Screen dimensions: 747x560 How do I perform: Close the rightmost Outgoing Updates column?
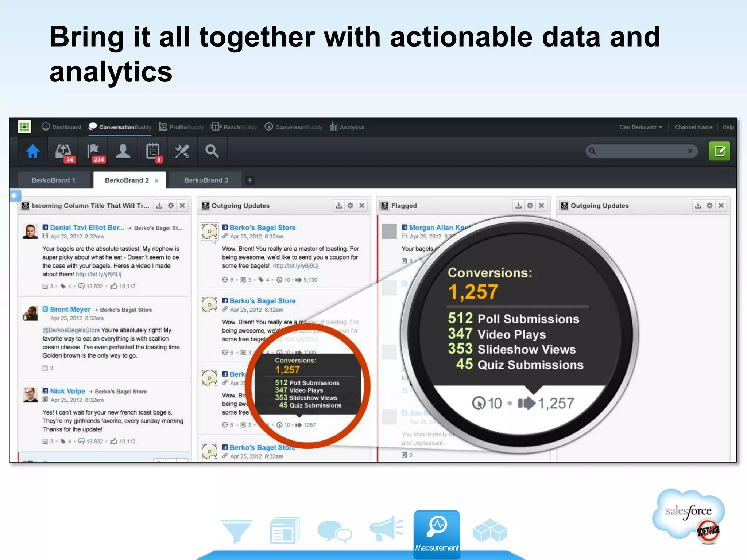[721, 206]
